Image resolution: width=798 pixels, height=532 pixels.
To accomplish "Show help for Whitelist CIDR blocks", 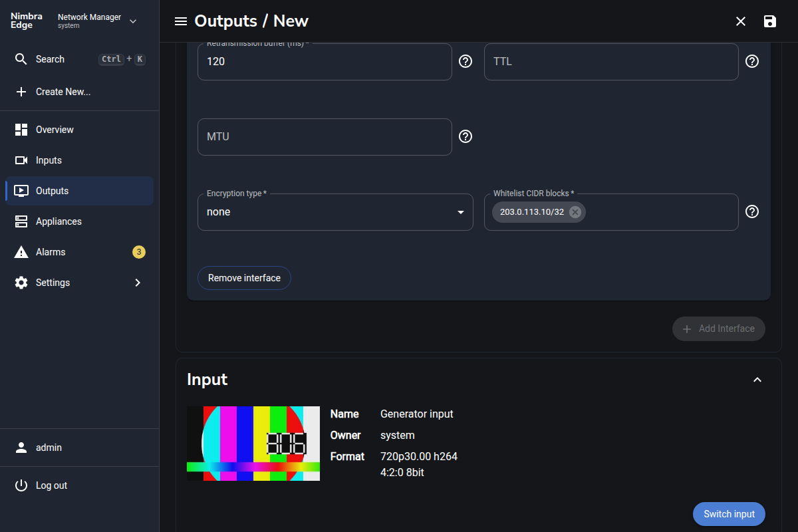I will coord(752,211).
